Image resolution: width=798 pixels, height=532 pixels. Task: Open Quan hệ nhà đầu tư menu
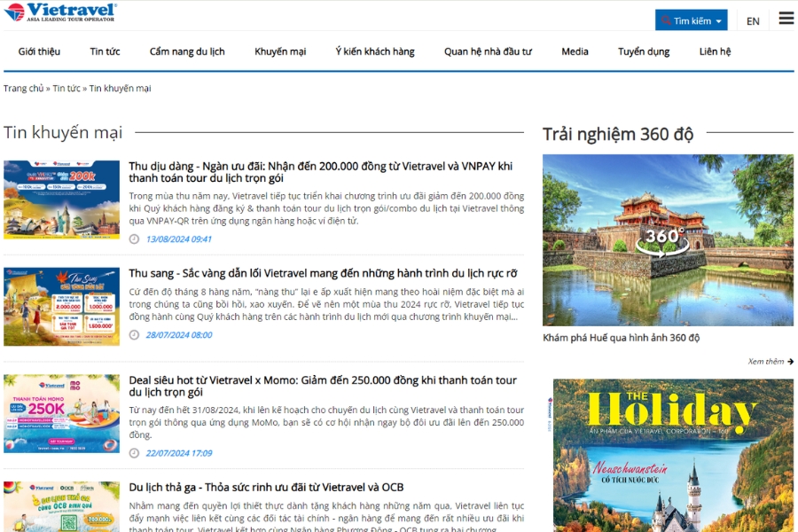point(488,51)
